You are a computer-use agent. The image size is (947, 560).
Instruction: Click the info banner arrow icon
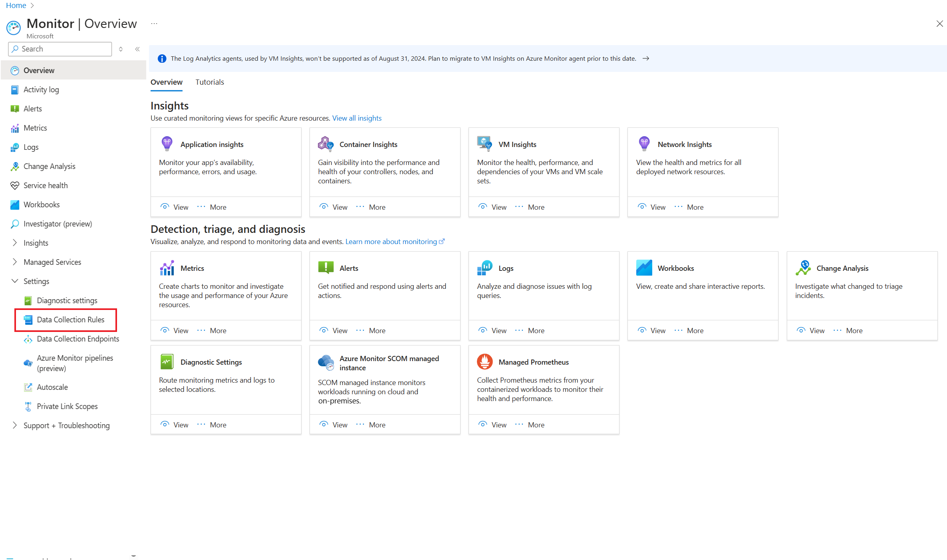(x=646, y=59)
